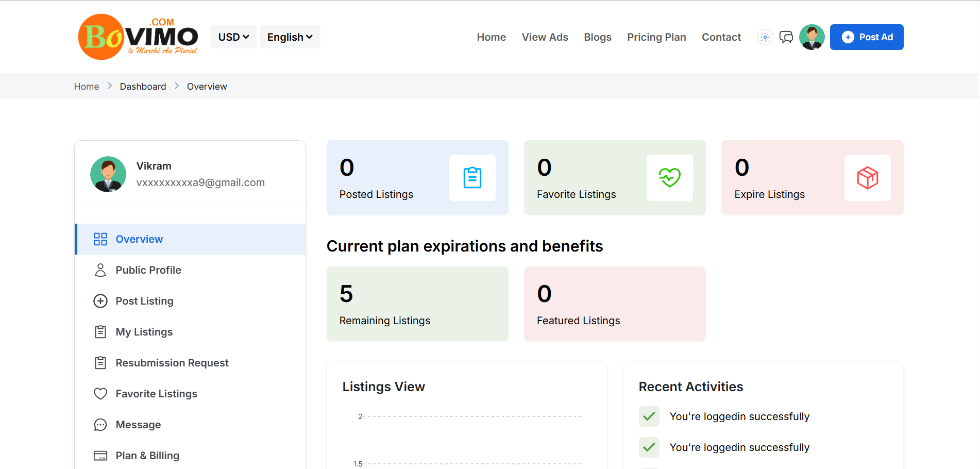Click Posted Listings label
The image size is (980, 469).
coord(376,194)
